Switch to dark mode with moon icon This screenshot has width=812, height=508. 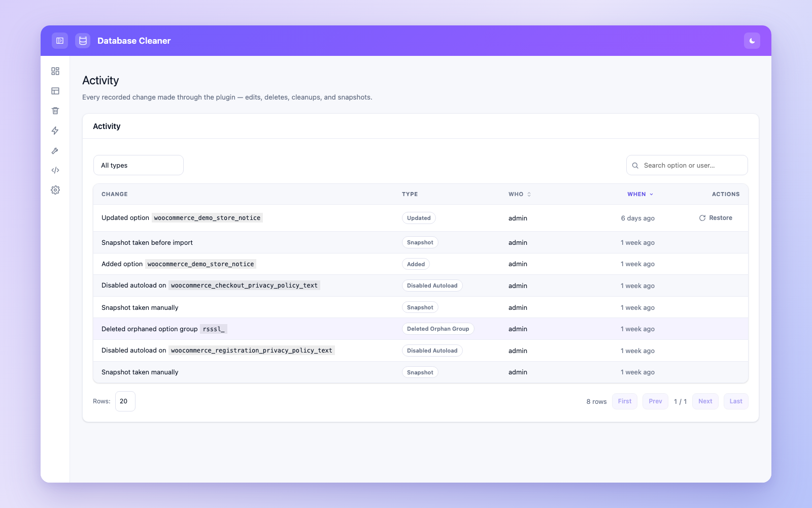tap(752, 41)
